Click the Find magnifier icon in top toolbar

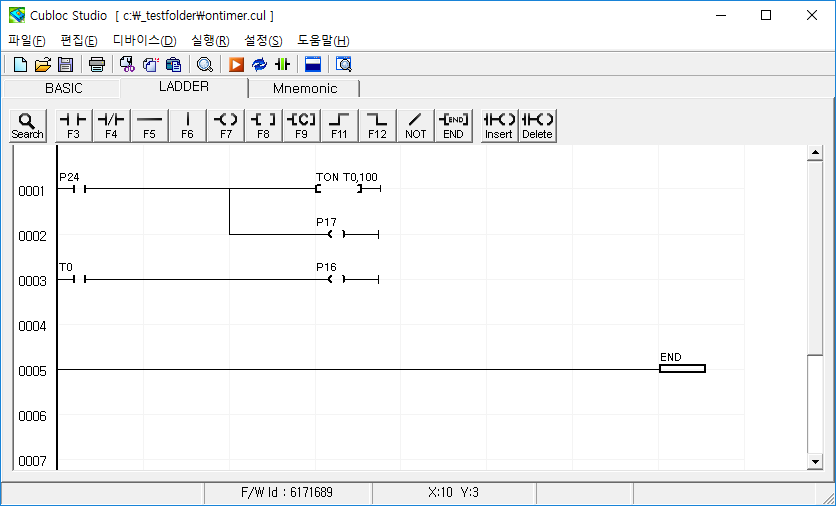pyautogui.click(x=204, y=65)
